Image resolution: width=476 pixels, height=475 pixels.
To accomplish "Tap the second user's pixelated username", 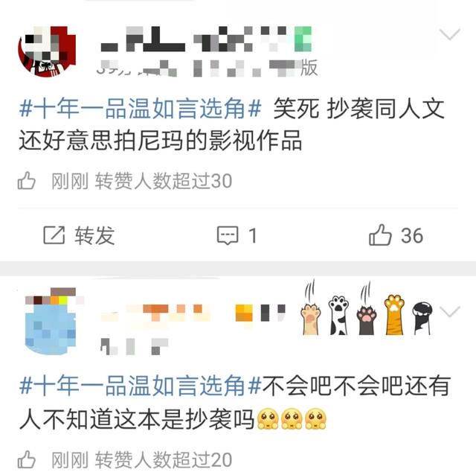I will [193, 313].
